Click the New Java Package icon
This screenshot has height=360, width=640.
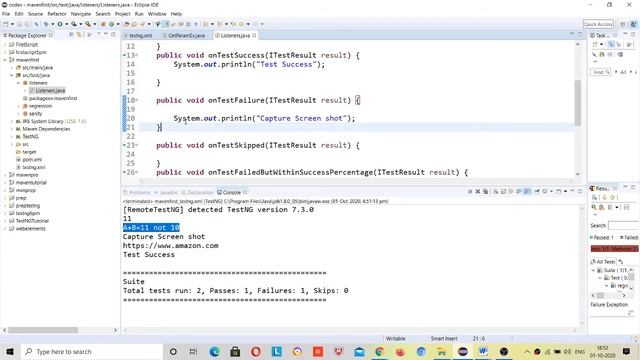tap(103, 24)
